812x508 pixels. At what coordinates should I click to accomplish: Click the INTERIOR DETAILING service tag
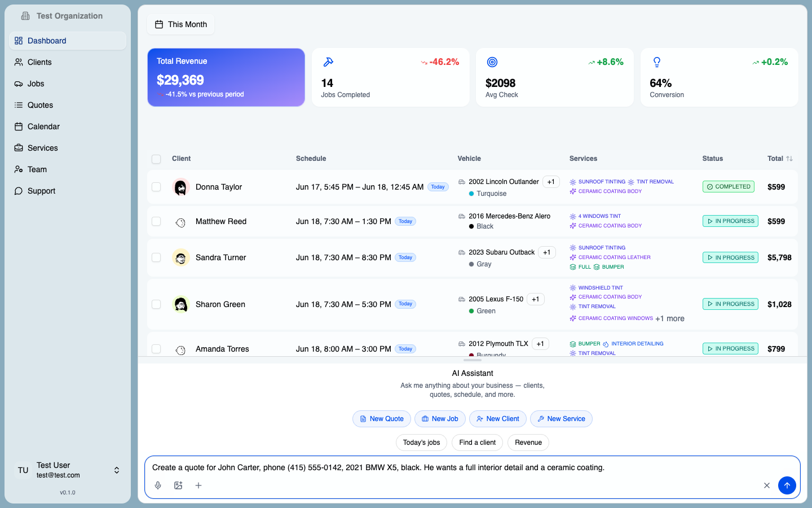(633, 344)
